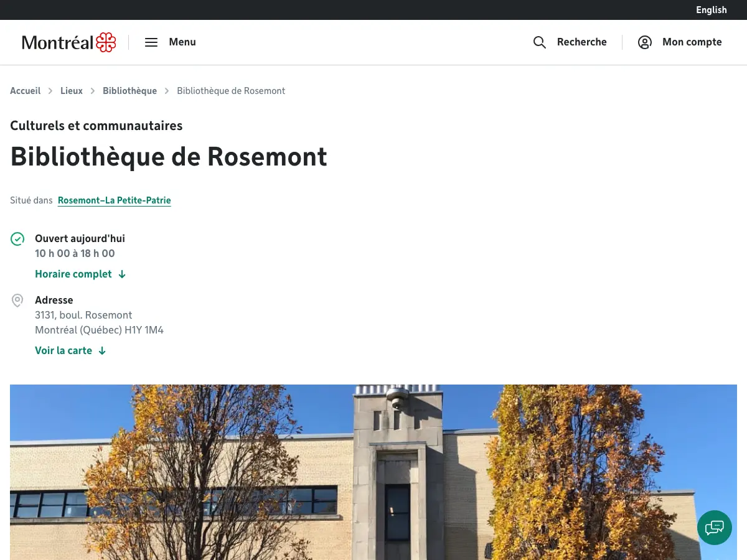This screenshot has width=747, height=560.
Task: Click the hours text 10 h 00 à 18 h 00
Action: coord(75,253)
